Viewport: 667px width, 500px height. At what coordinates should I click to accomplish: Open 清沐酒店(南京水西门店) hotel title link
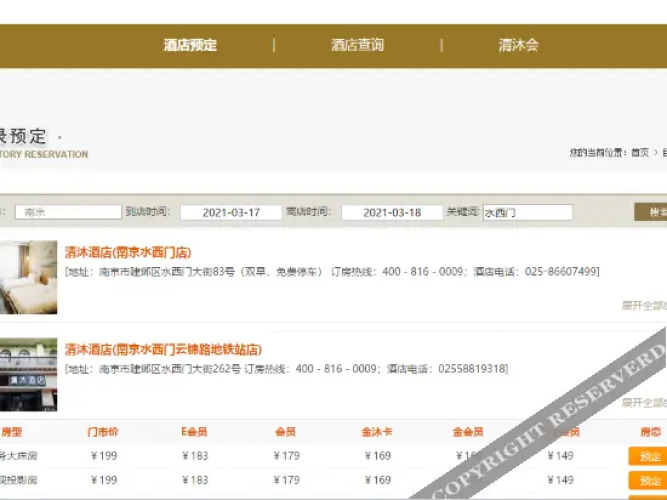[x=128, y=252]
